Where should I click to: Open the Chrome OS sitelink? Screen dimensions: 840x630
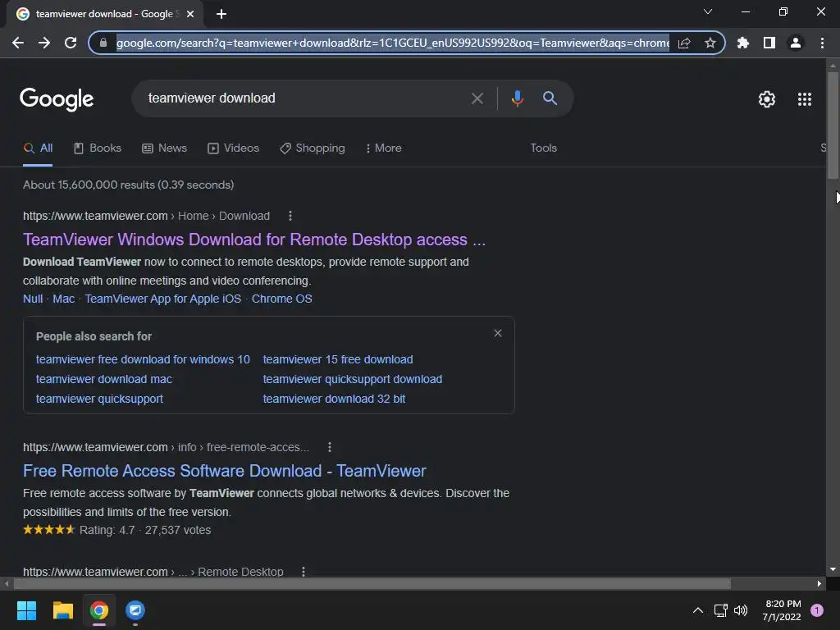[282, 299]
